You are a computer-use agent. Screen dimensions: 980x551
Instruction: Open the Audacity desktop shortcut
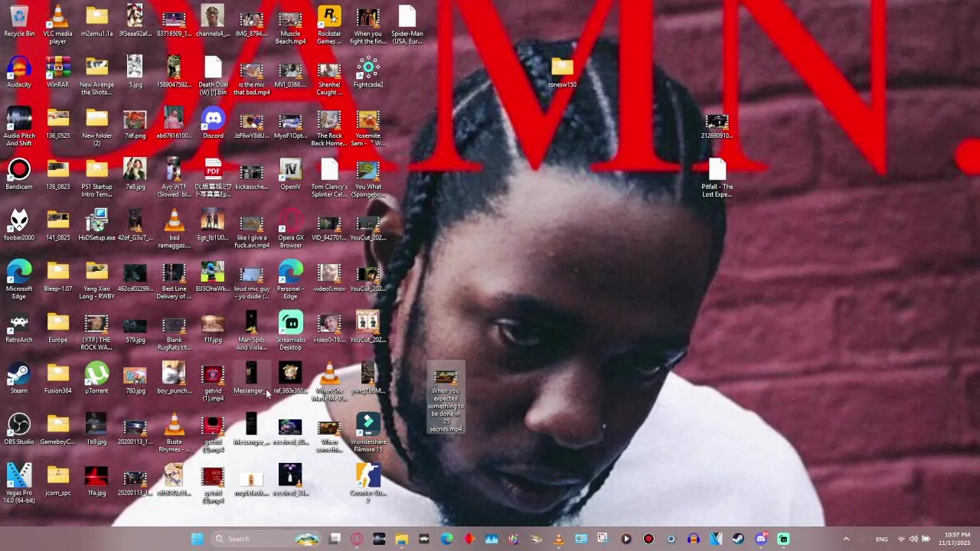19,73
